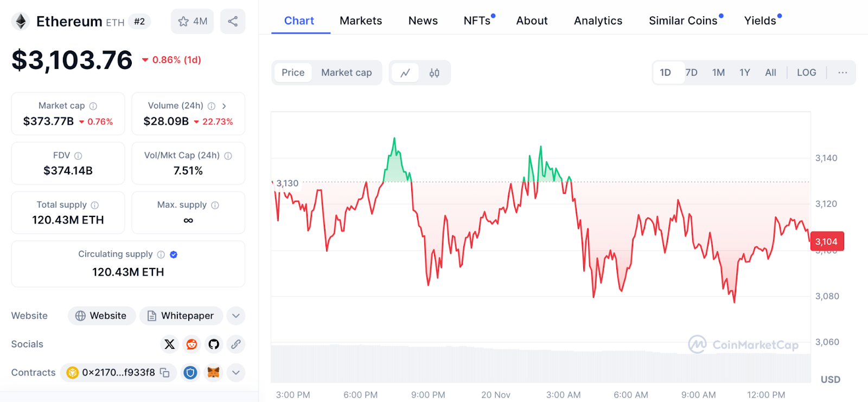Open the GitHub social link

coord(214,344)
